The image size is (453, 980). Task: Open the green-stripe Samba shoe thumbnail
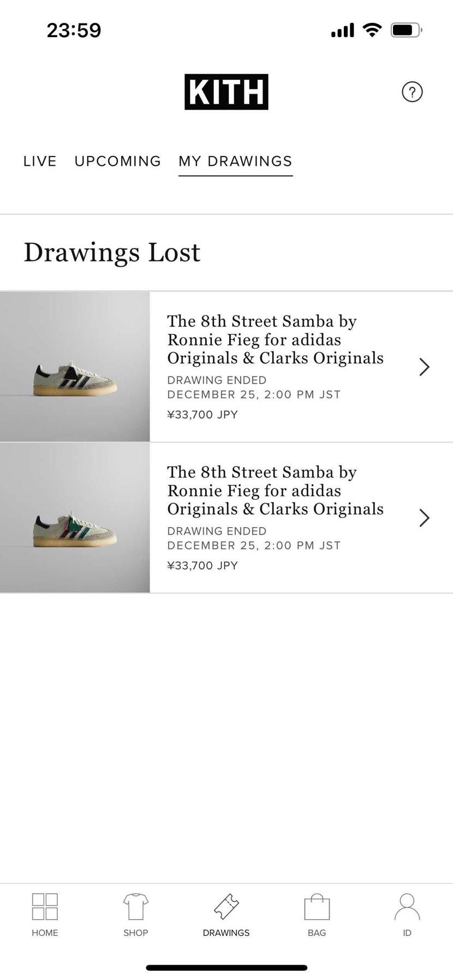pyautogui.click(x=75, y=518)
